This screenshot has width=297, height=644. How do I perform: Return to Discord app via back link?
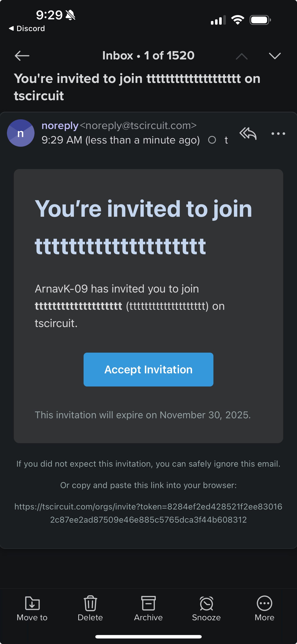pyautogui.click(x=27, y=29)
